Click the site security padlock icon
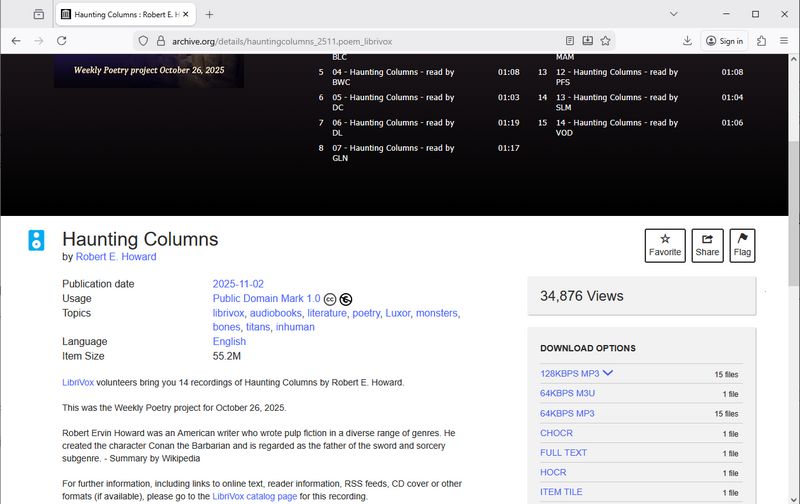This screenshot has height=504, width=800. (161, 41)
